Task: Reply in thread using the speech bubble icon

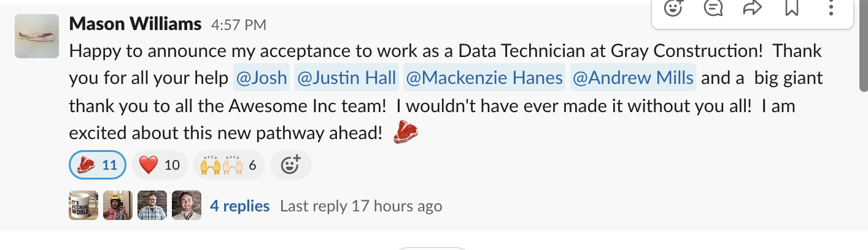Action: 713,8
